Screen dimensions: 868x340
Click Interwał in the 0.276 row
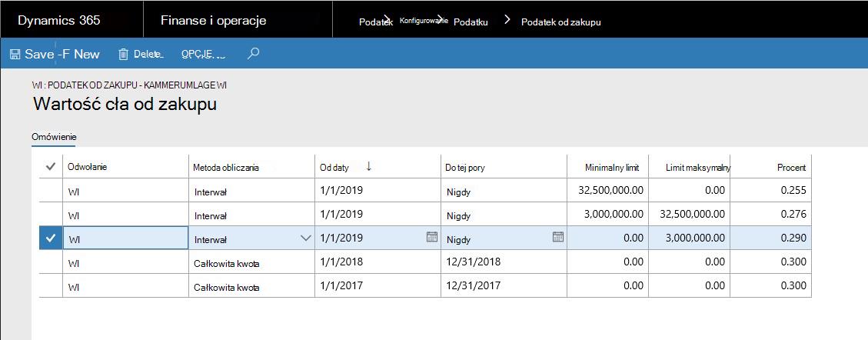211,216
